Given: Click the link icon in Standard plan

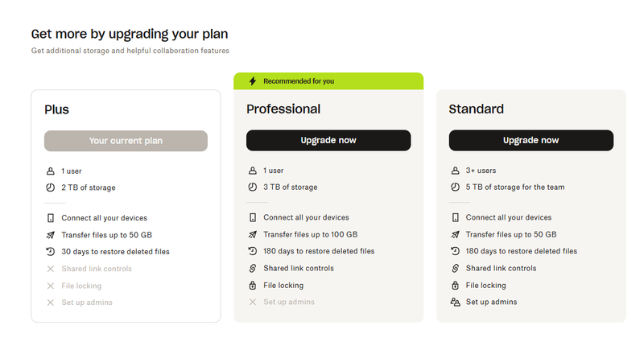Looking at the screenshot, I should click(455, 269).
